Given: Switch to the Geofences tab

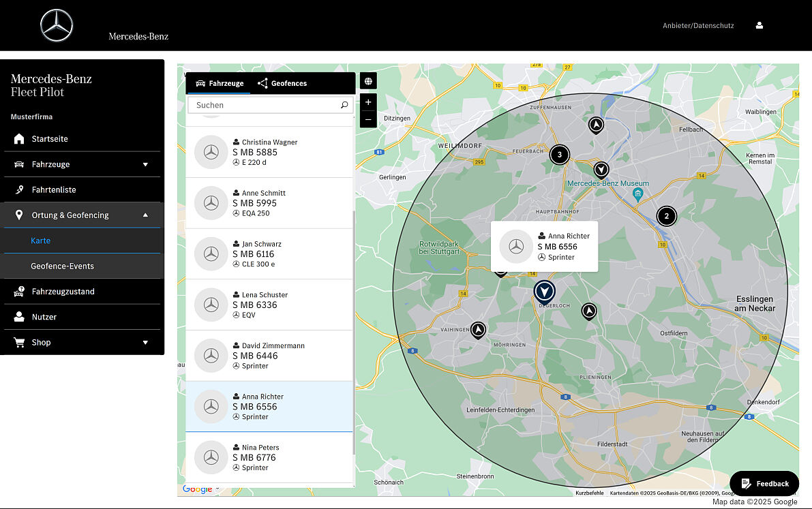Looking at the screenshot, I should pyautogui.click(x=282, y=83).
